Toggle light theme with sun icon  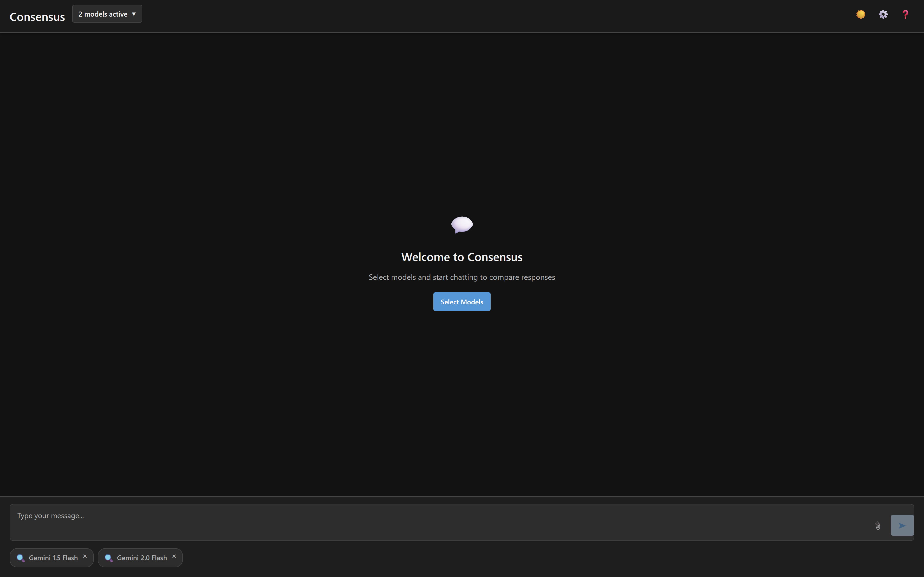(x=861, y=14)
